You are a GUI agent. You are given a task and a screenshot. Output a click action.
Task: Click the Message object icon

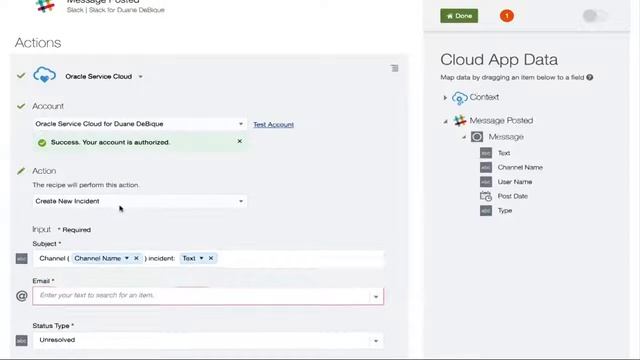477,137
